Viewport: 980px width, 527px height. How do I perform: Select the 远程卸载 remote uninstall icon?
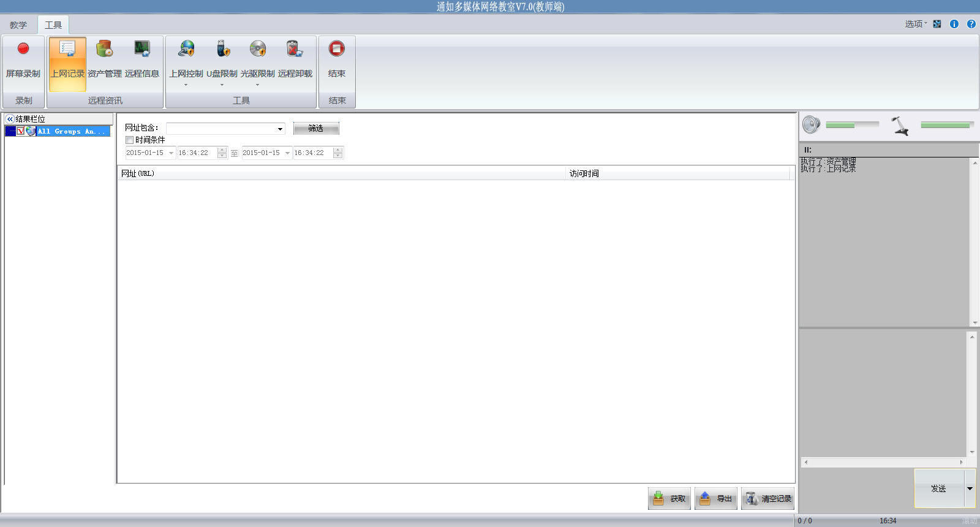295,50
